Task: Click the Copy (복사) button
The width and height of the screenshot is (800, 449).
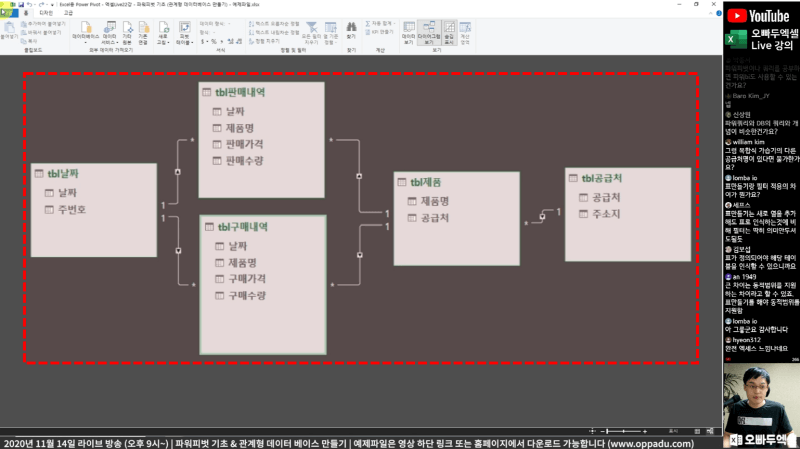Action: [29, 41]
